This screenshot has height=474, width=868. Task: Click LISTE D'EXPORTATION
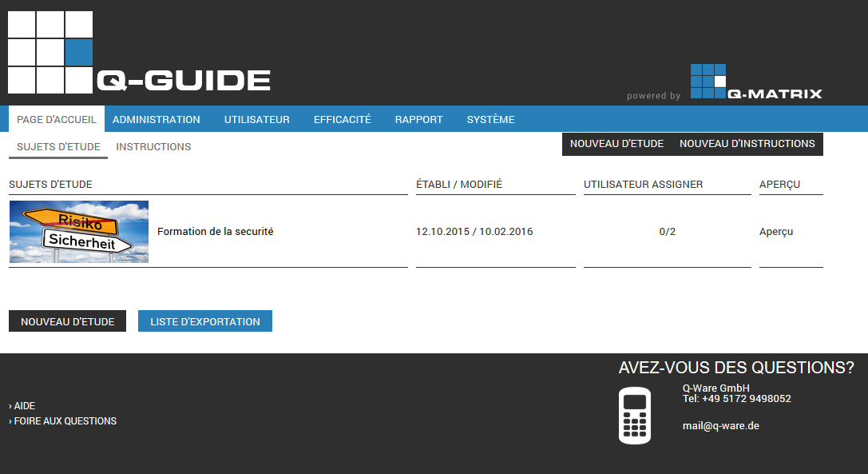click(x=204, y=321)
